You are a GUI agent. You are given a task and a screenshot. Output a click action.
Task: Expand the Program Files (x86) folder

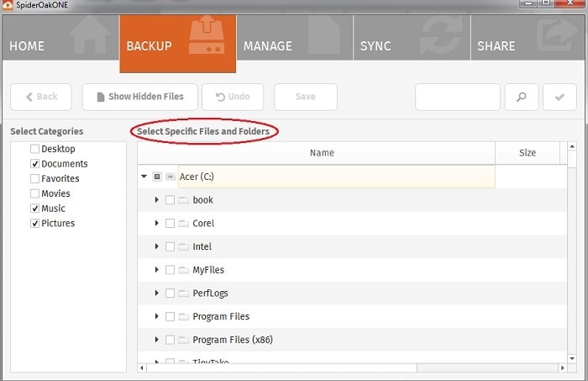157,339
